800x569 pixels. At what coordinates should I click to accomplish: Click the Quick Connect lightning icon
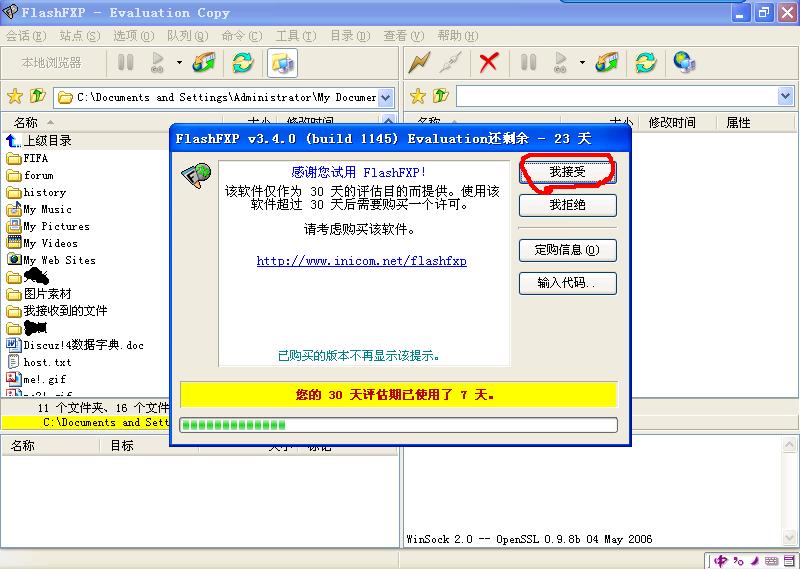[420, 62]
